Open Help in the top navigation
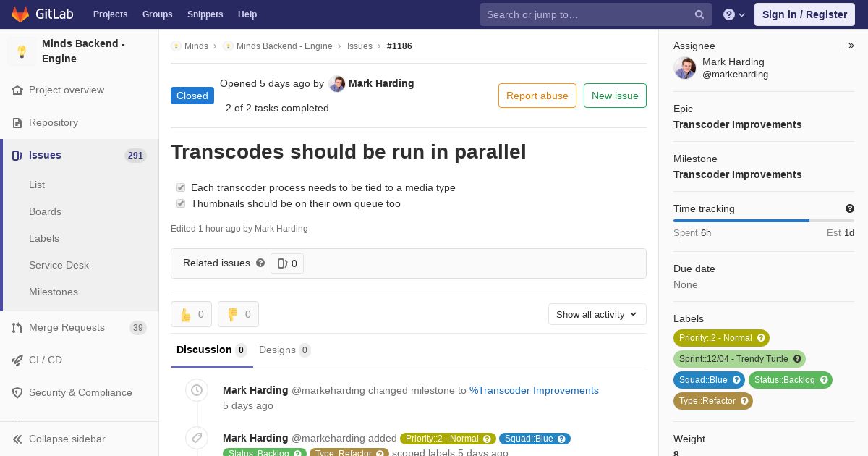Viewport: 868px width, 456px height. (x=247, y=14)
